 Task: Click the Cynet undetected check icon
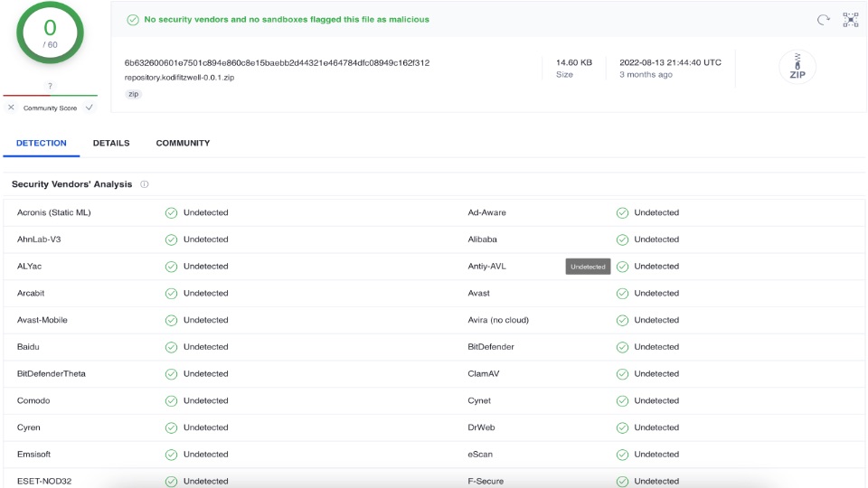tap(622, 401)
